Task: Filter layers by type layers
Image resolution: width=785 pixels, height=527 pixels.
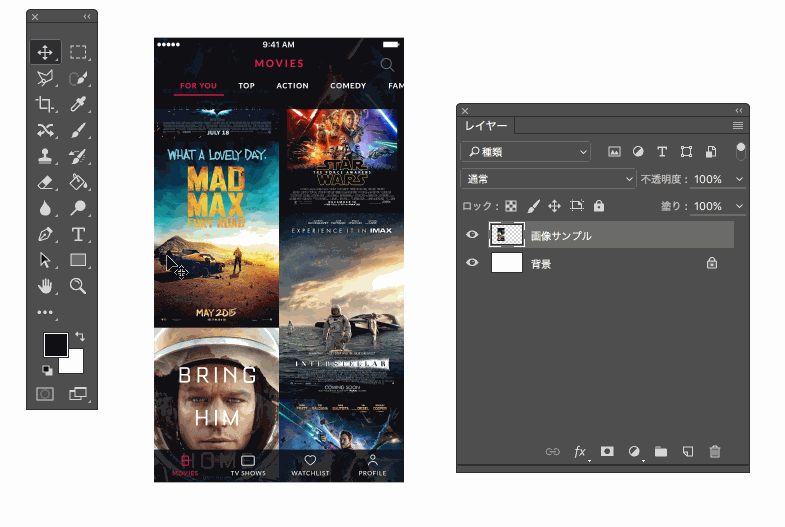Action: coord(662,152)
